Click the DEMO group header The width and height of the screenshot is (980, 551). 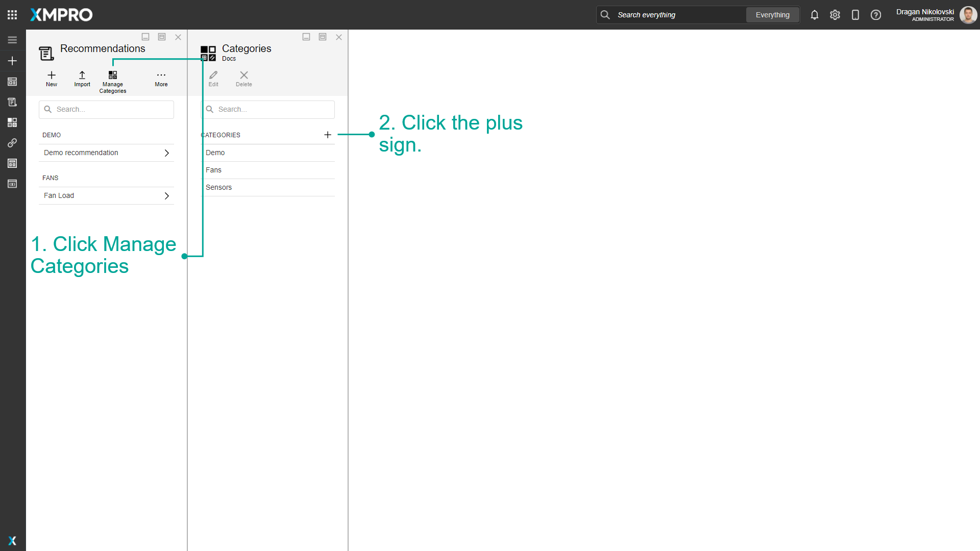pos(52,135)
